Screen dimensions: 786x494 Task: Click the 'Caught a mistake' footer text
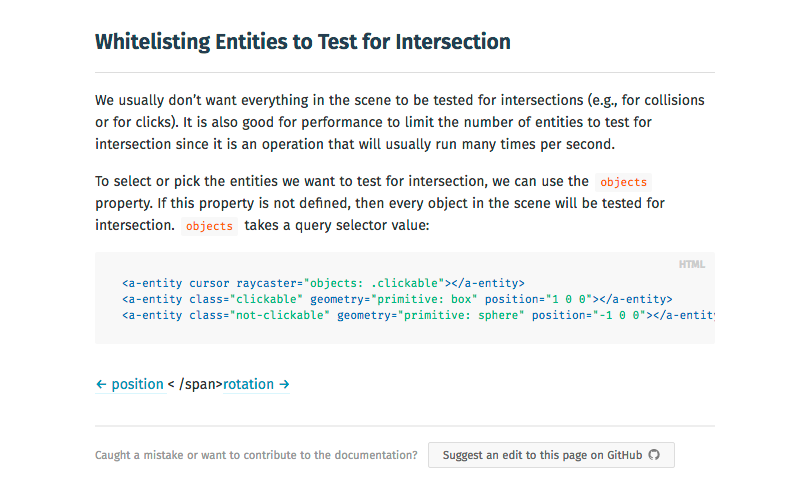pyautogui.click(x=256, y=455)
